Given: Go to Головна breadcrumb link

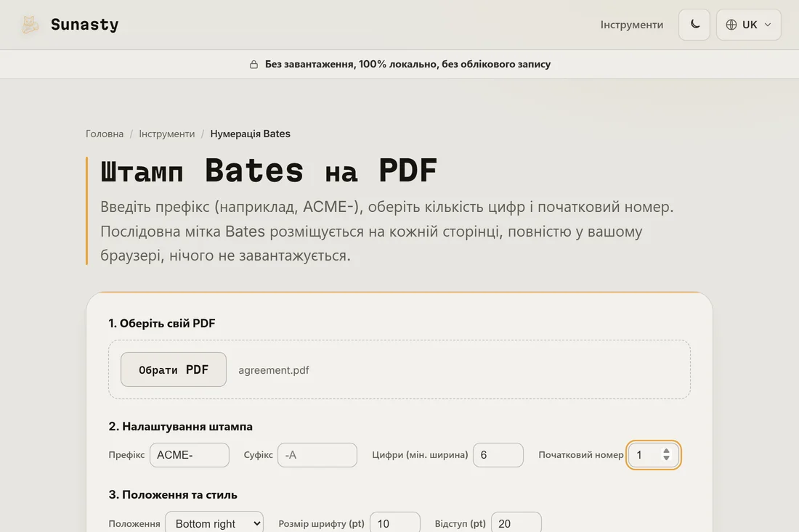Looking at the screenshot, I should [x=105, y=134].
